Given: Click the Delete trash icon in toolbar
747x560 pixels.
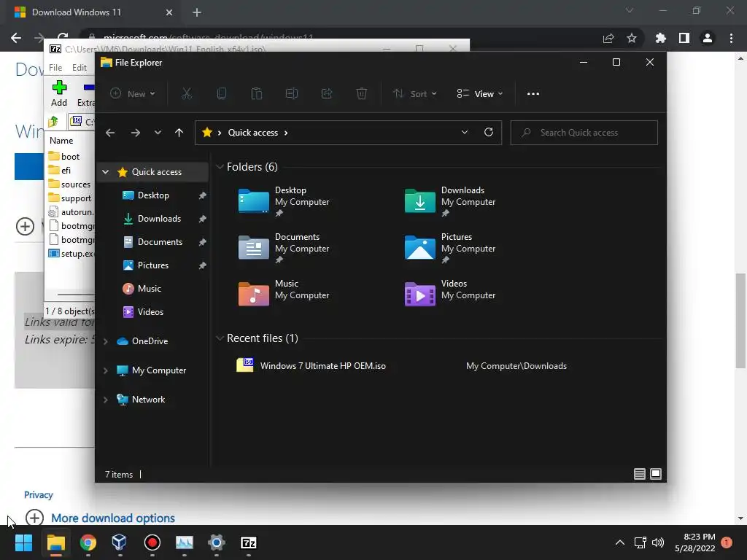Looking at the screenshot, I should (362, 94).
